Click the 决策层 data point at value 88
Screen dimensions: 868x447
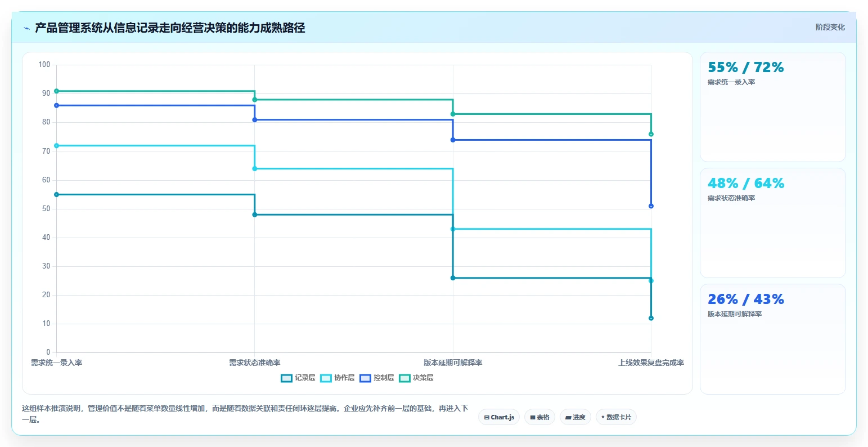tap(255, 100)
